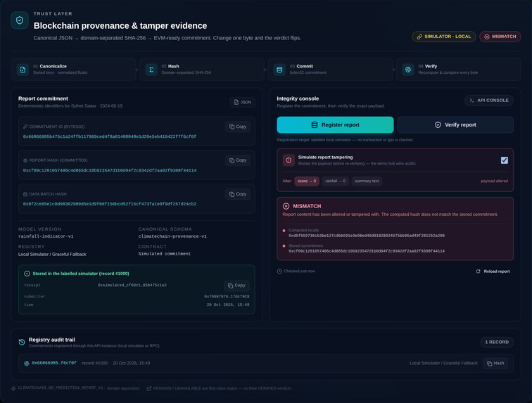Viewport: 532px width, 403px height.
Task: Click the Stored commitment hash in mismatch panel
Action: click(x=367, y=251)
